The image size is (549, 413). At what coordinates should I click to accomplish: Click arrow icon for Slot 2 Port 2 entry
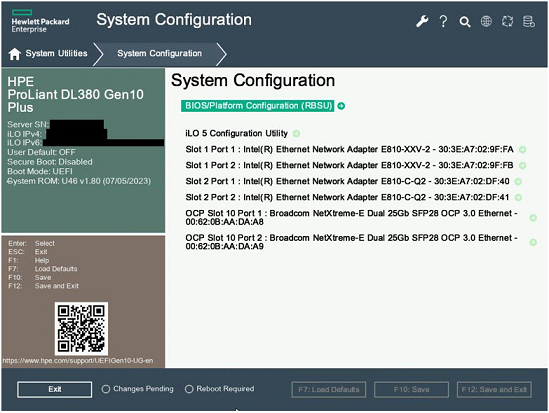pos(518,197)
